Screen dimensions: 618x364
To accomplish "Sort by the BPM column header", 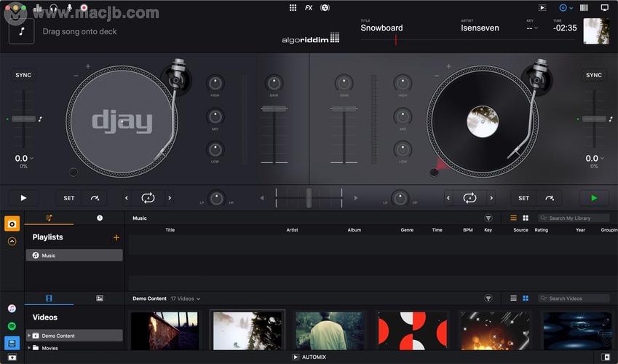I will 468,230.
